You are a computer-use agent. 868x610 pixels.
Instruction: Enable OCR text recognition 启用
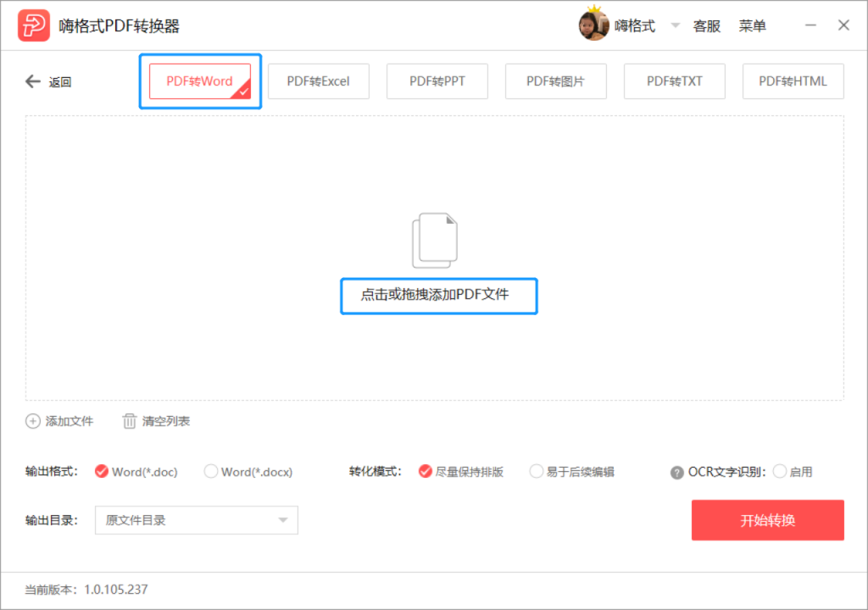(x=793, y=472)
